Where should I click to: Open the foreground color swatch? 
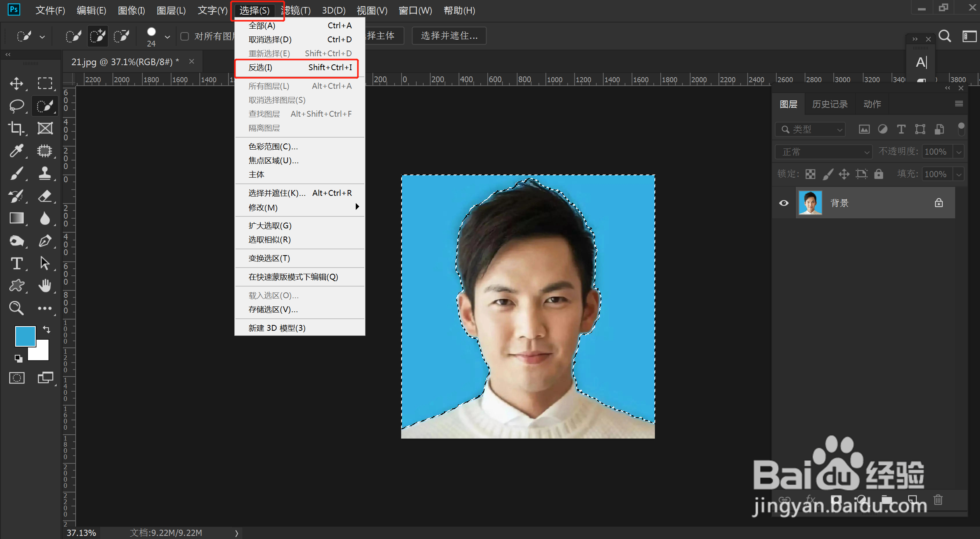pyautogui.click(x=25, y=336)
